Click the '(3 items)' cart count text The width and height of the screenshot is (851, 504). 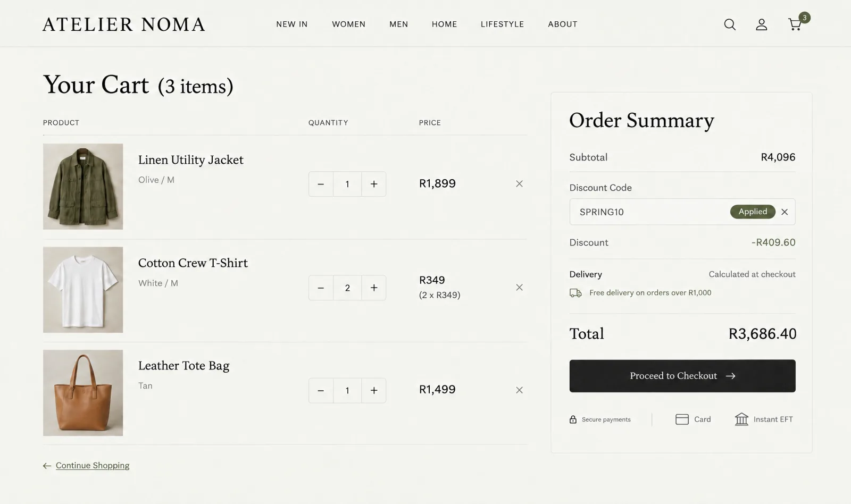coord(196,86)
